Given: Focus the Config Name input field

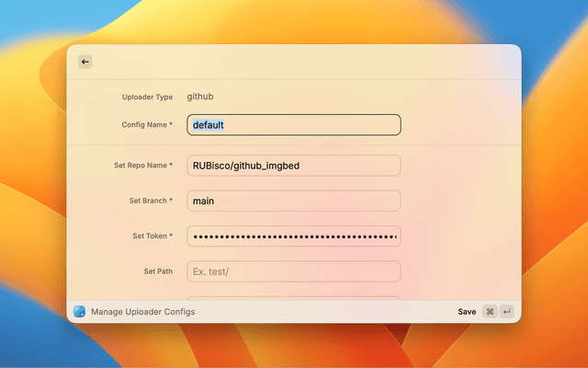Looking at the screenshot, I should [x=294, y=124].
